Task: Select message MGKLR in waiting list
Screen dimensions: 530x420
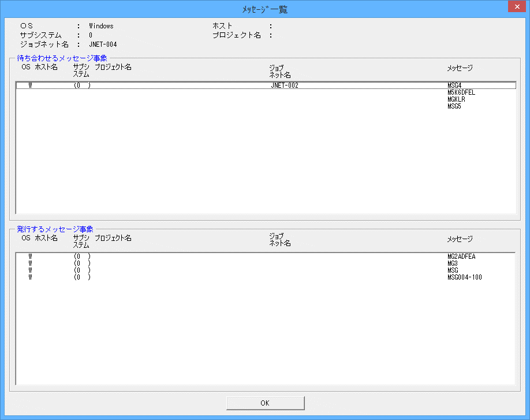Action: point(456,99)
